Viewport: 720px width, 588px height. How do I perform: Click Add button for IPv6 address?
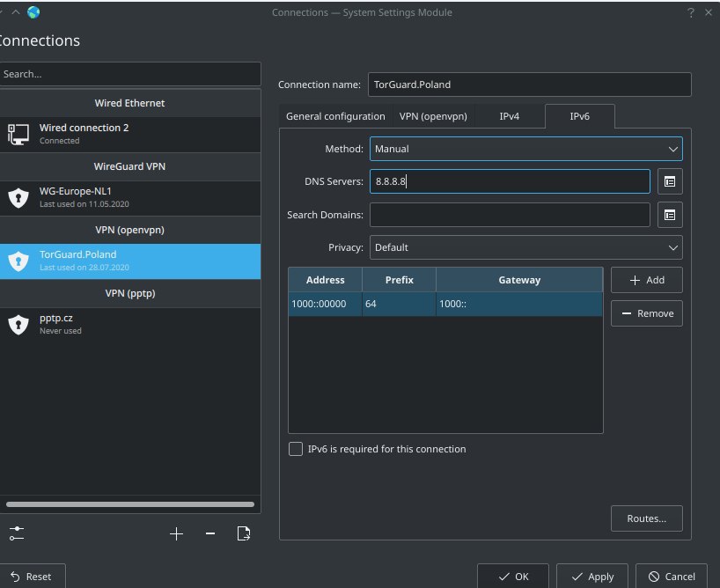[647, 280]
